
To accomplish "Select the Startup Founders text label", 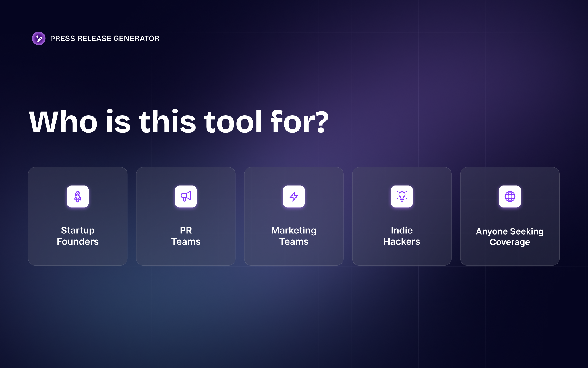I will point(78,236).
